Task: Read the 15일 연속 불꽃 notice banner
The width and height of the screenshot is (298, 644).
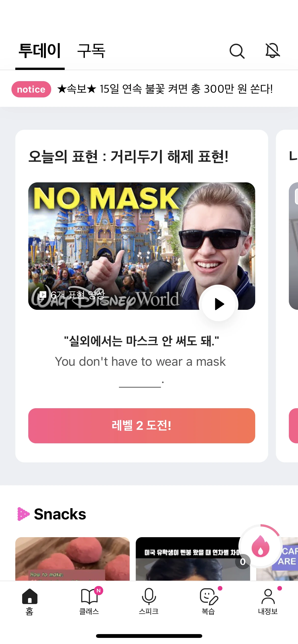Action: click(x=165, y=89)
